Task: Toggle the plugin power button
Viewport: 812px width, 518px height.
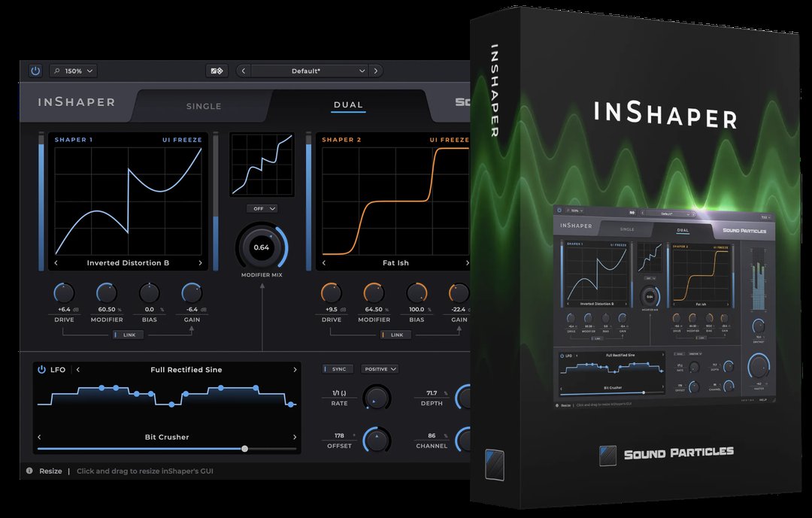Action: [x=35, y=71]
